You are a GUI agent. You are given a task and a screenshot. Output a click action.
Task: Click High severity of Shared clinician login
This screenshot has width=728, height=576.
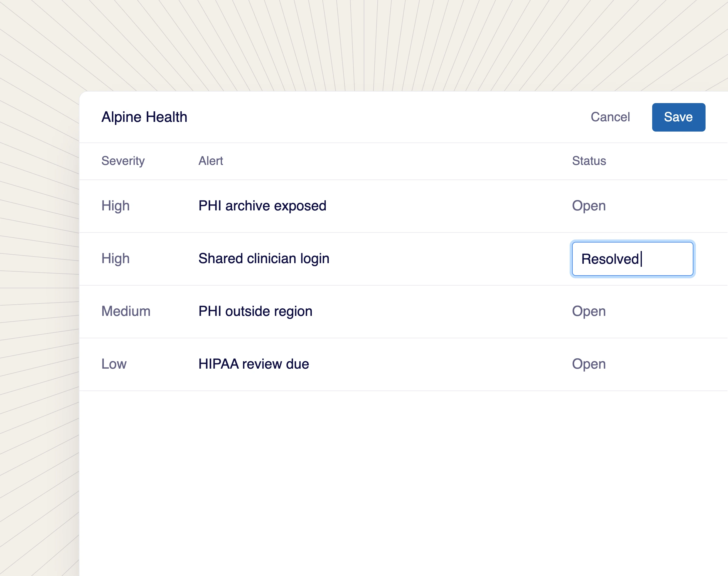[115, 259]
